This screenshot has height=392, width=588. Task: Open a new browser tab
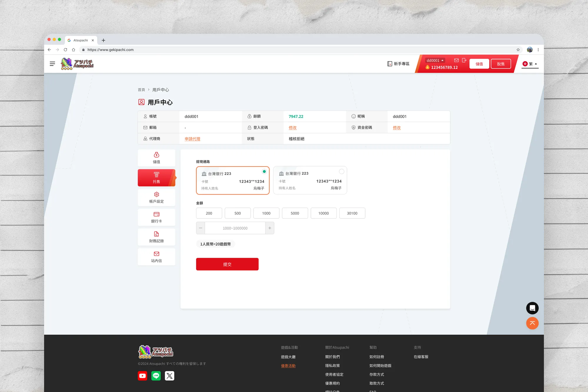click(x=103, y=40)
